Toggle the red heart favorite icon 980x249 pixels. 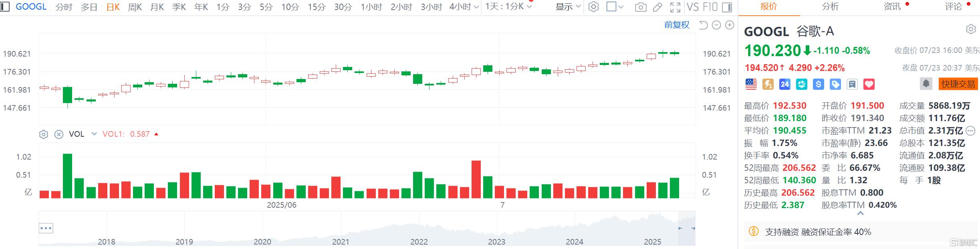click(x=869, y=84)
